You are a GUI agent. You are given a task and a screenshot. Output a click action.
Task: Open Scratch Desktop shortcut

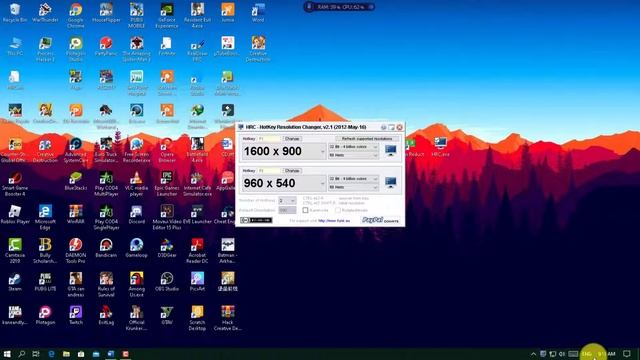(197, 318)
